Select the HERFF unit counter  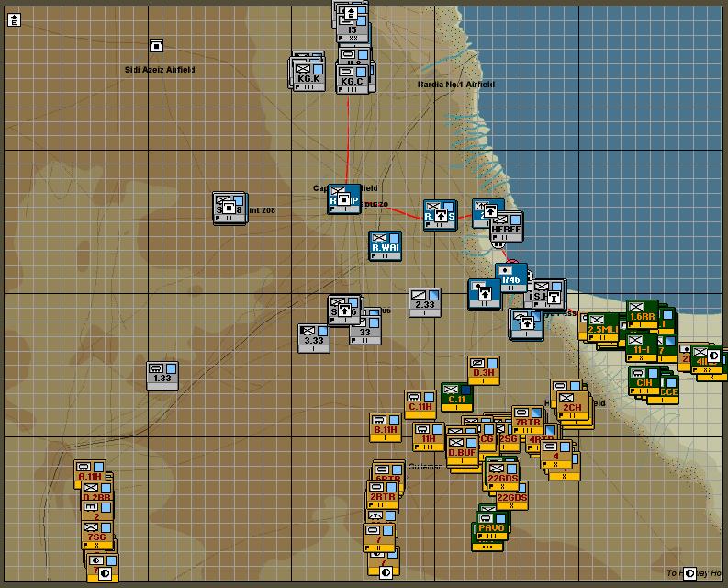[507, 227]
